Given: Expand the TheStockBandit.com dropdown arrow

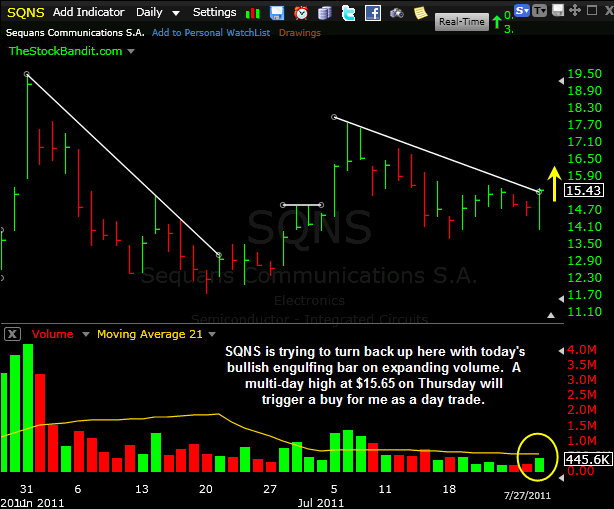Looking at the screenshot, I should pyautogui.click(x=131, y=51).
